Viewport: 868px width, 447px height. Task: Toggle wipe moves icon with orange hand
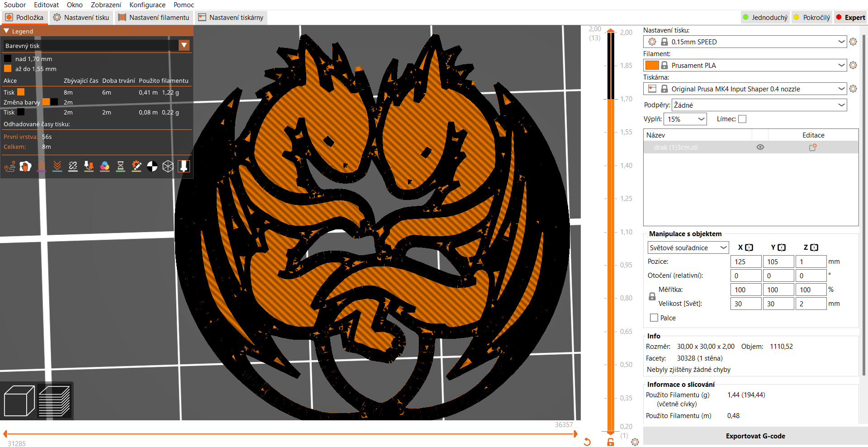click(26, 166)
